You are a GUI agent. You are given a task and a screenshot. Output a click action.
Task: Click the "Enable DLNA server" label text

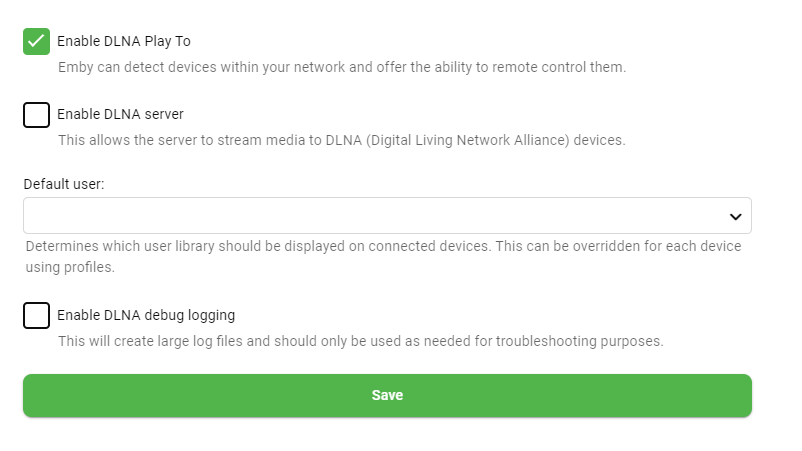120,114
